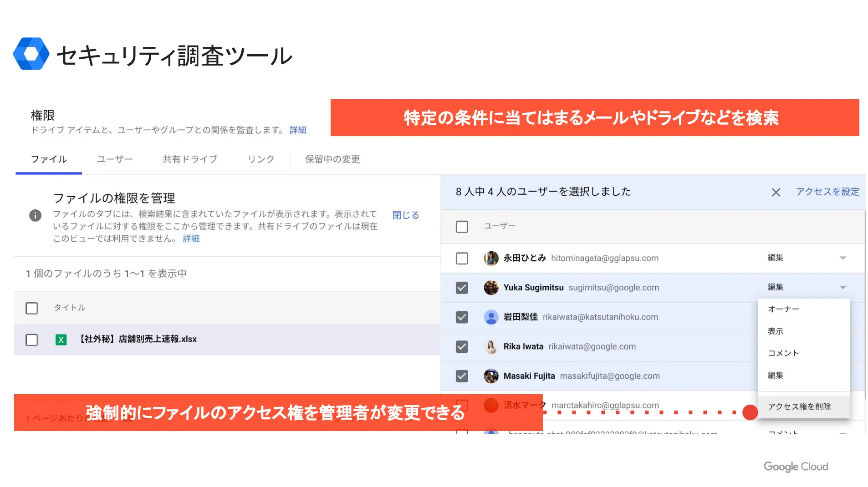
Task: Click 永田ひとみ's avatar
Action: pyautogui.click(x=490, y=258)
